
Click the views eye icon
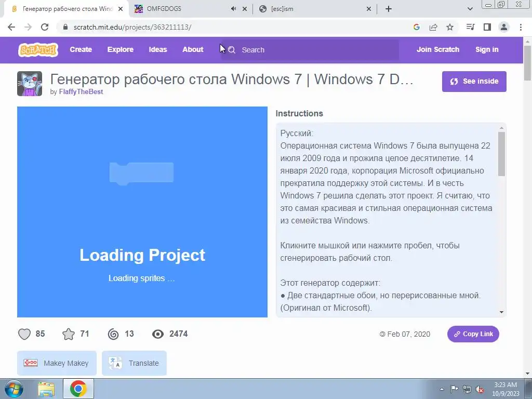pyautogui.click(x=158, y=334)
